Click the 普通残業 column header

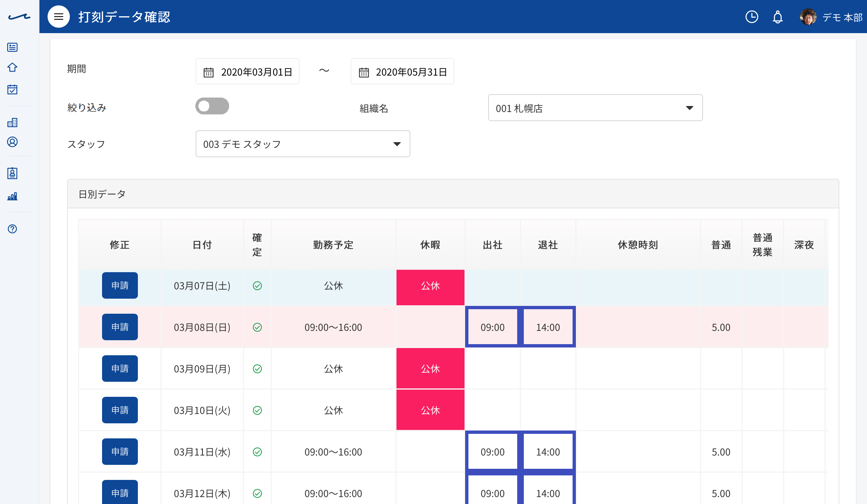(763, 244)
